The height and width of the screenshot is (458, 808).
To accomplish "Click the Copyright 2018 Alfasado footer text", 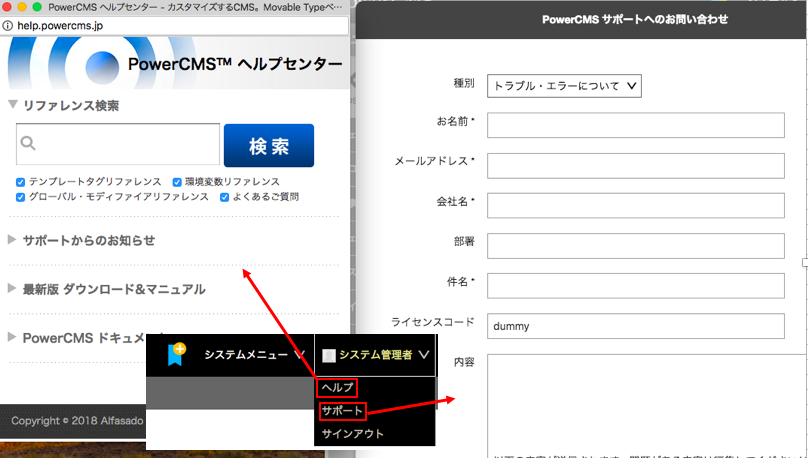I will tap(77, 421).
